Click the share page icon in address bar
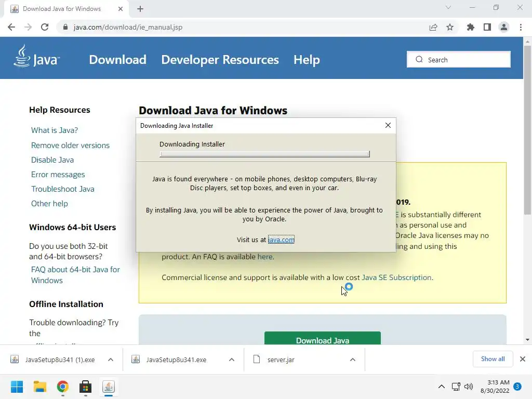 (433, 27)
